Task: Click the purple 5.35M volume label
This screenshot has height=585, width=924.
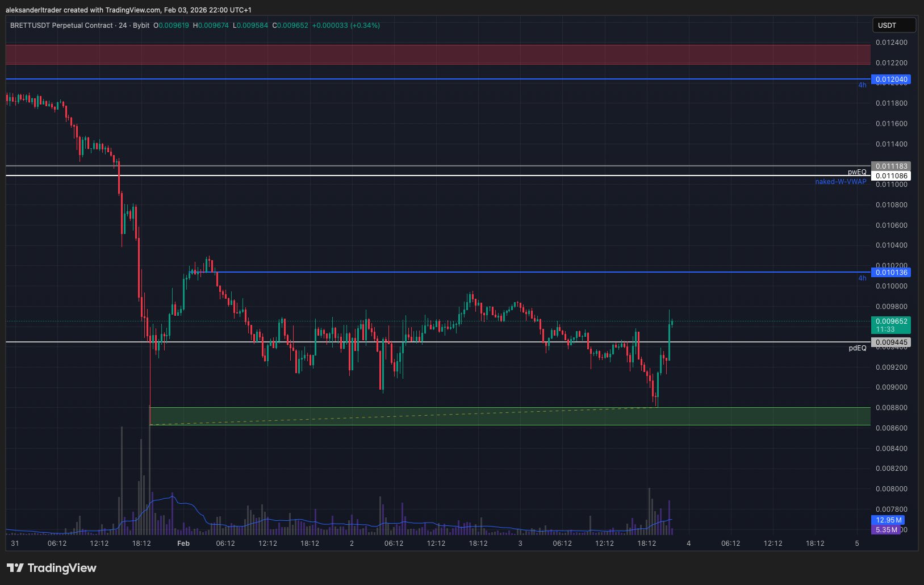Action: [x=886, y=530]
